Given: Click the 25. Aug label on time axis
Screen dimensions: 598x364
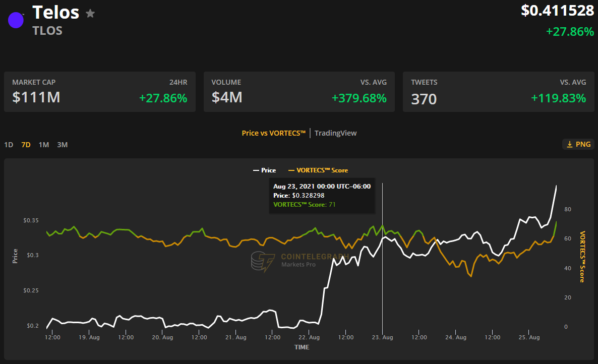Looking at the screenshot, I should point(528,337).
